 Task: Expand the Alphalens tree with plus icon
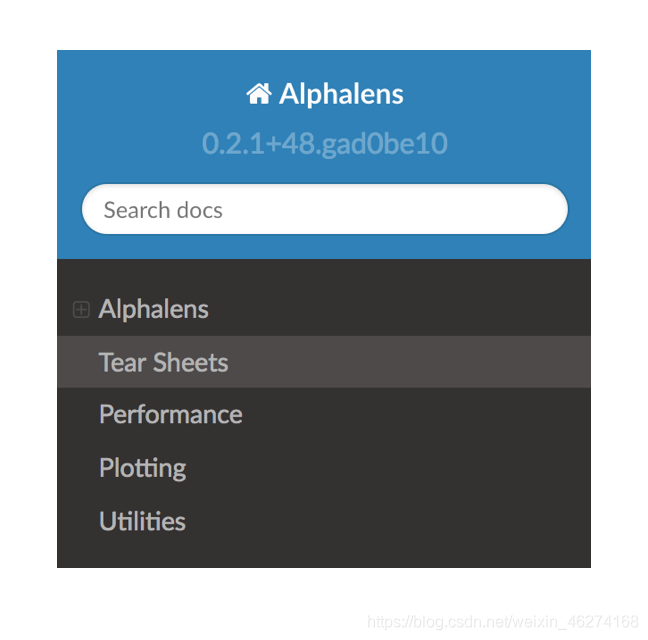tap(81, 310)
